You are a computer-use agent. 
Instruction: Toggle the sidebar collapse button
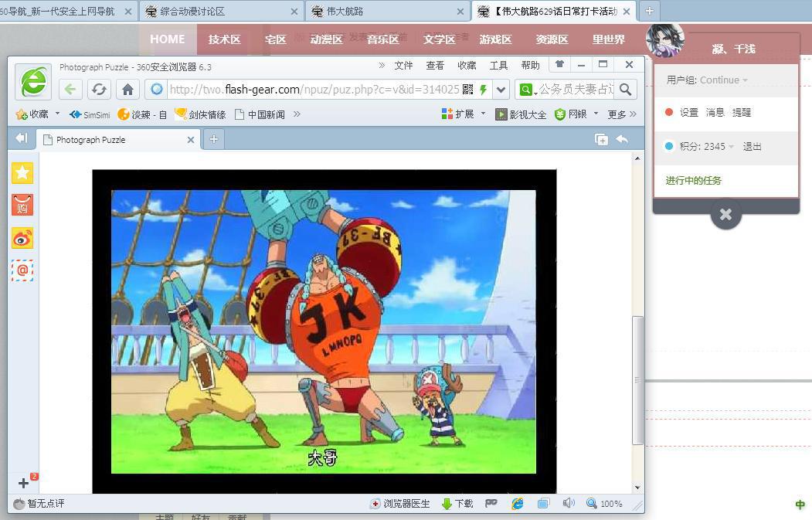(x=21, y=139)
